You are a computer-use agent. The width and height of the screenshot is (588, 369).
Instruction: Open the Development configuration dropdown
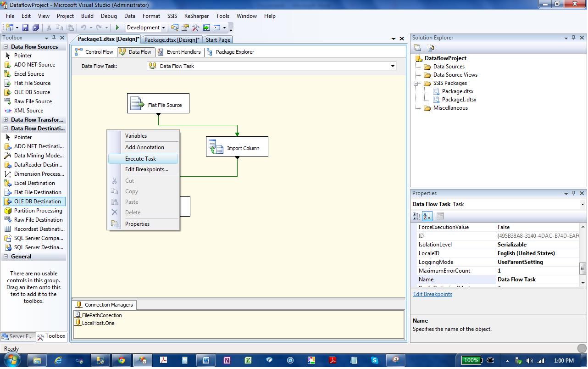click(x=163, y=28)
